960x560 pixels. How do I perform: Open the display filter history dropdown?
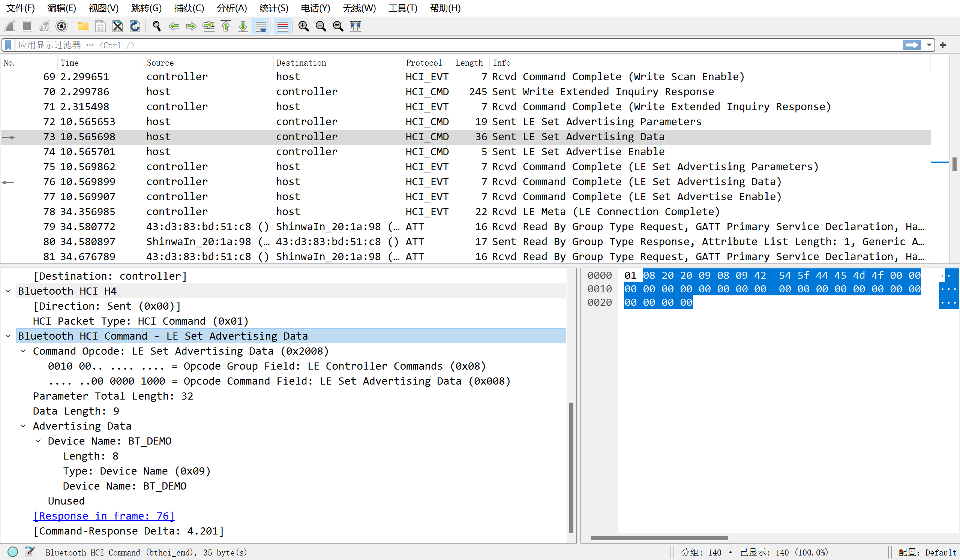[x=929, y=45]
